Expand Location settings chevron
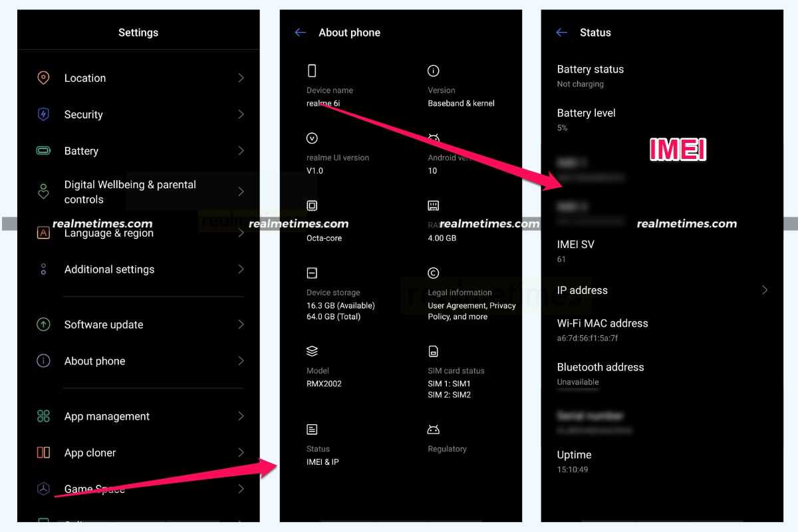798x532 pixels. (241, 78)
